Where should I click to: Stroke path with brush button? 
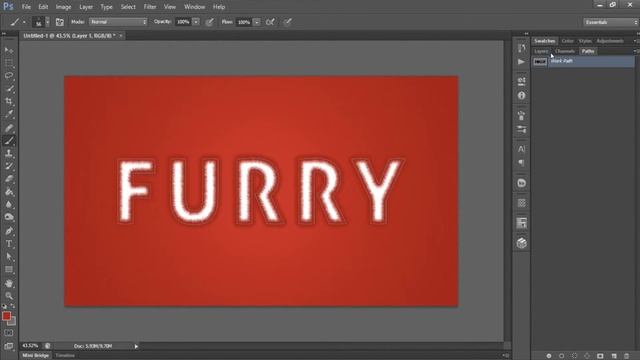coord(562,356)
